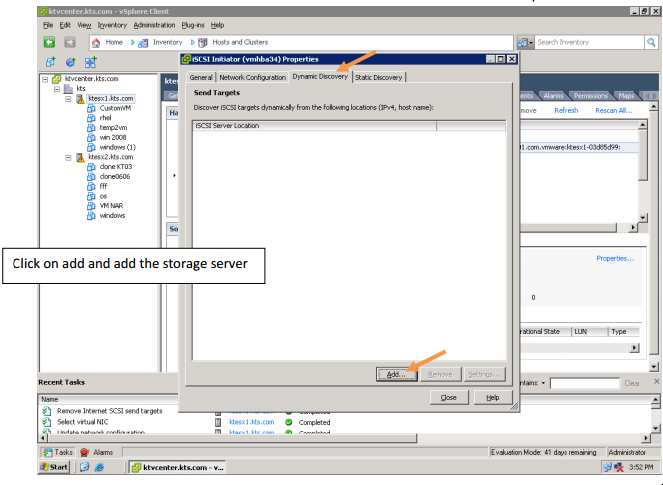The image size is (663, 485).
Task: Switch to the Static Discovery tab
Action: (378, 77)
